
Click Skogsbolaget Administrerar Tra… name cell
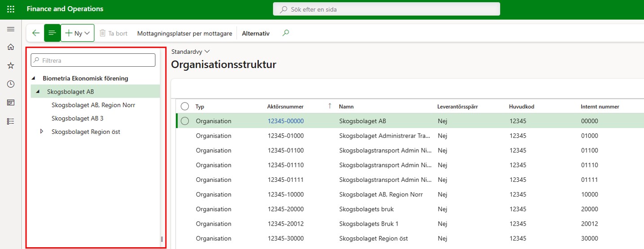coord(385,136)
